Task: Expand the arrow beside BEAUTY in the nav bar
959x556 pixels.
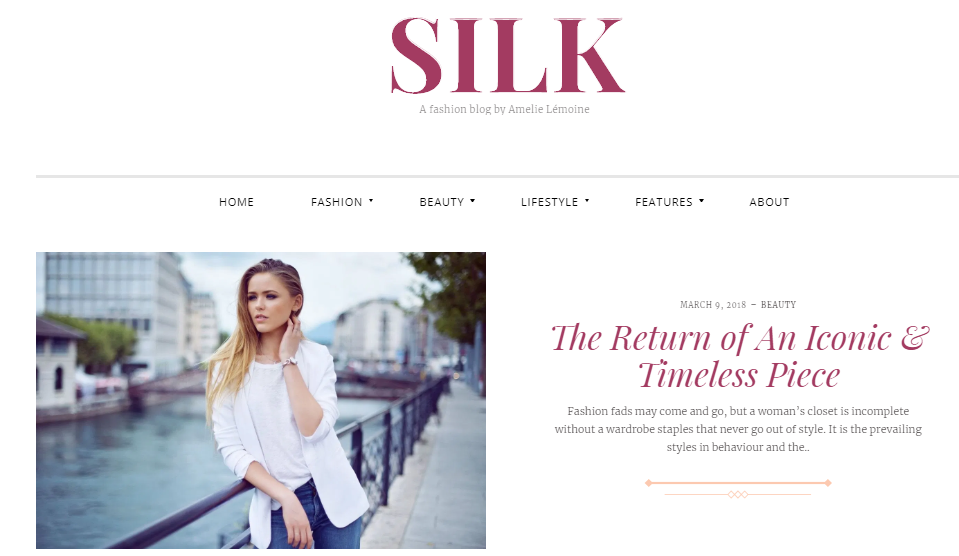Action: click(x=473, y=201)
